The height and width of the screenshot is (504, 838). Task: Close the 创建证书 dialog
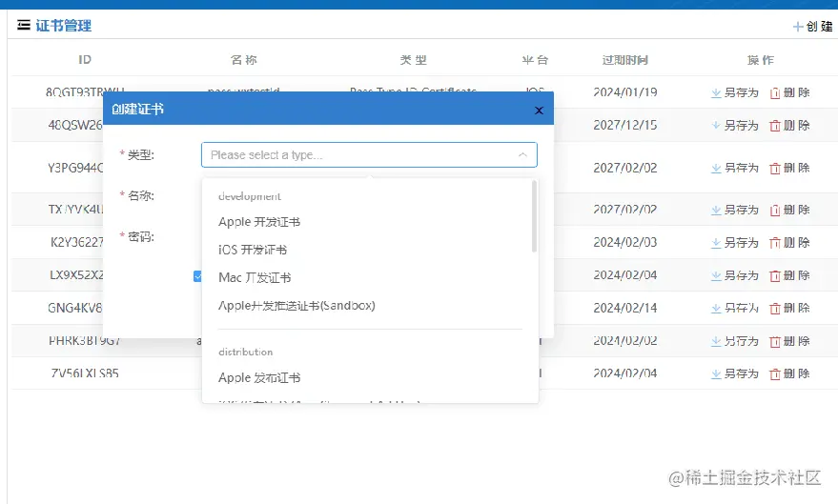click(539, 110)
